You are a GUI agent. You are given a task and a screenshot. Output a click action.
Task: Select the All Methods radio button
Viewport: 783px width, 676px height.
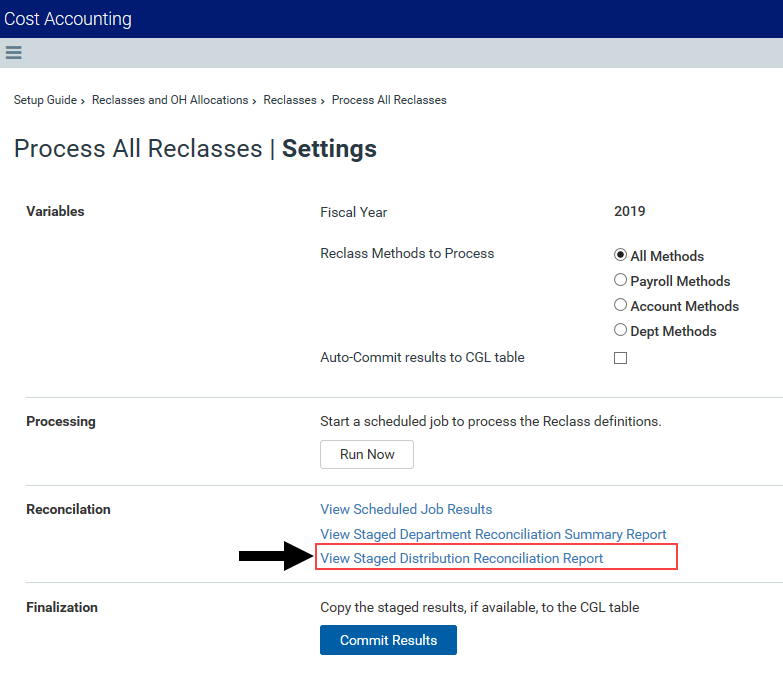click(x=620, y=255)
